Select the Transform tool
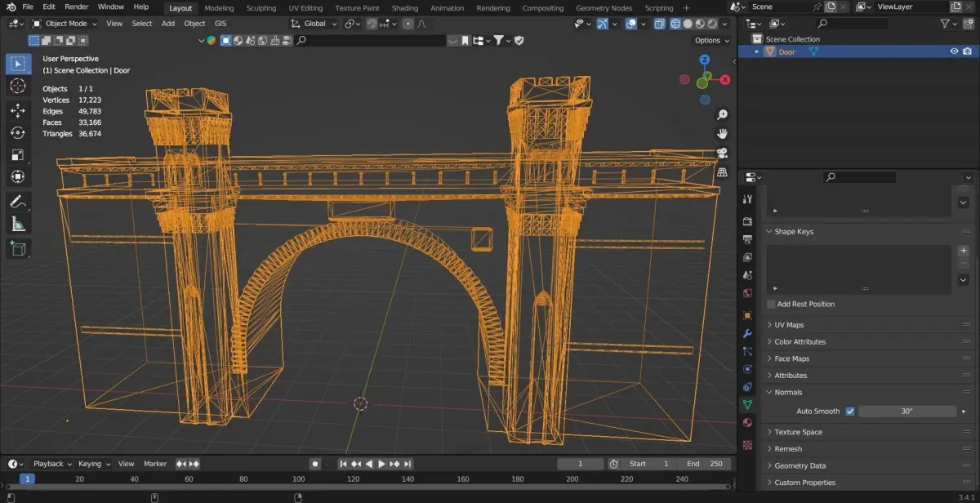The height and width of the screenshot is (503, 980). coord(17,176)
